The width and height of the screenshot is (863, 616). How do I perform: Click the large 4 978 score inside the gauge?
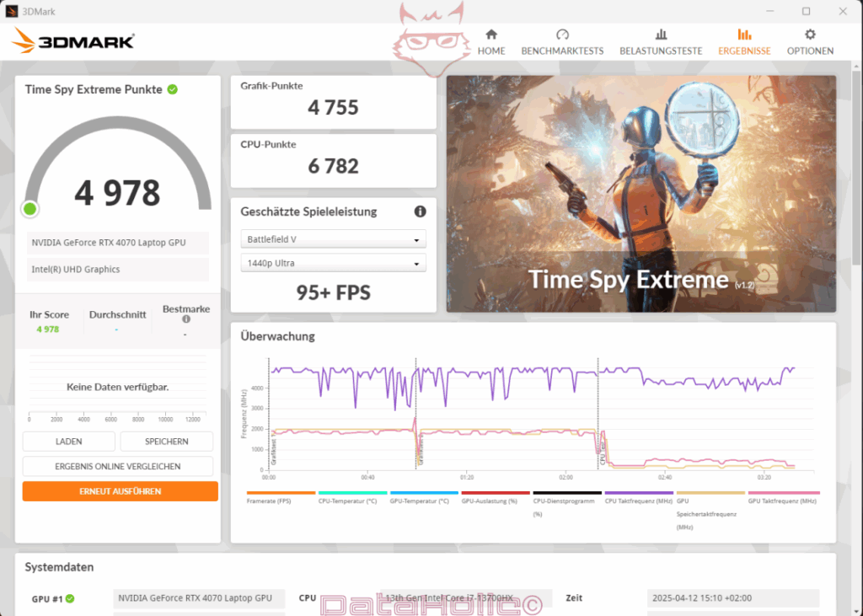point(117,193)
